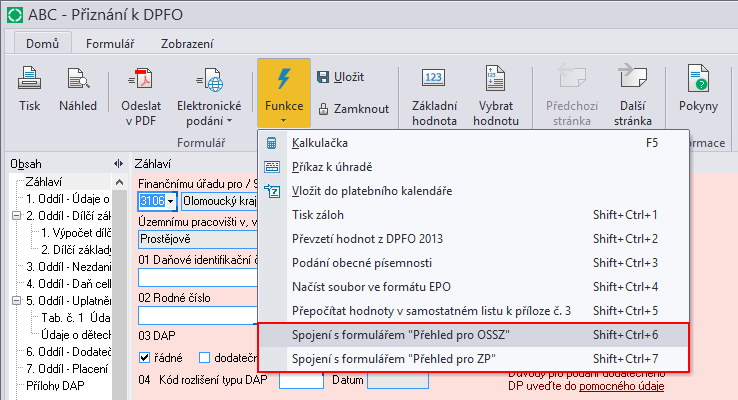Switch to the Formulář ribbon tab
The height and width of the screenshot is (400, 738).
(111, 44)
